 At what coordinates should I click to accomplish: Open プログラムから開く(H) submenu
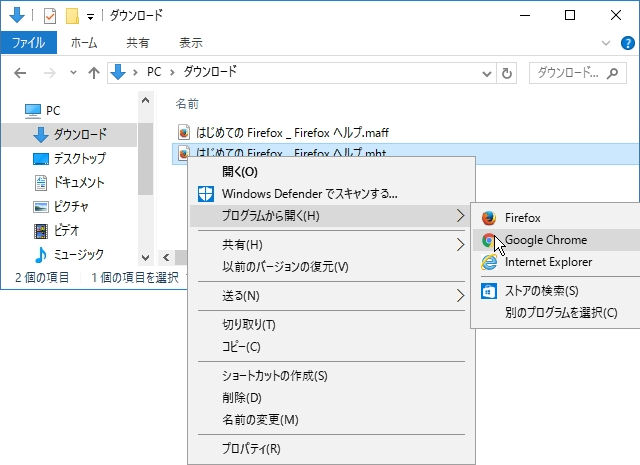(329, 216)
